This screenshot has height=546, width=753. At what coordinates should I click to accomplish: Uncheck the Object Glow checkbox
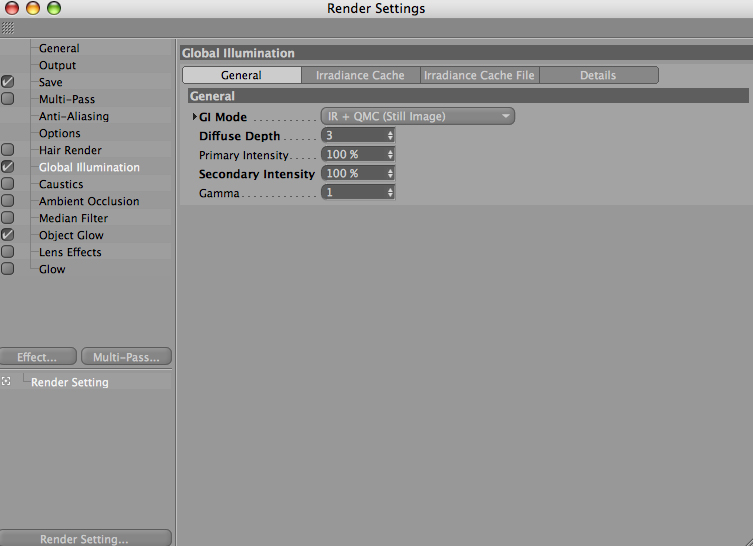click(x=7, y=234)
